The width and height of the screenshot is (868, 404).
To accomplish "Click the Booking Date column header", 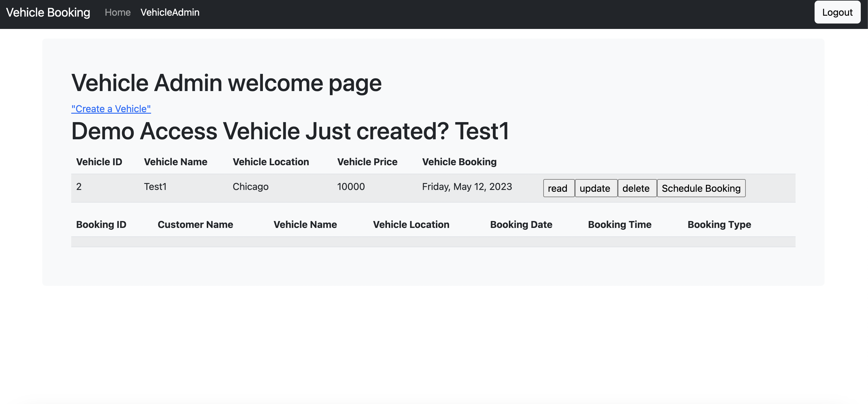I will 521,225.
